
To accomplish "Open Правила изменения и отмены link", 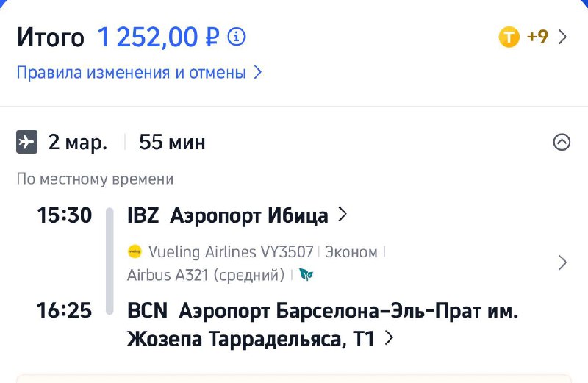I will [x=131, y=73].
